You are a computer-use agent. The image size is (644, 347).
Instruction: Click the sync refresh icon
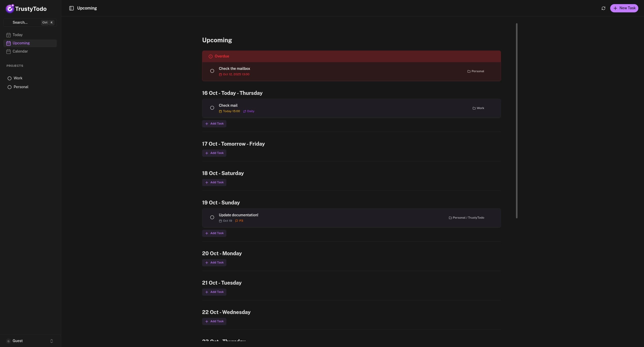click(x=603, y=8)
